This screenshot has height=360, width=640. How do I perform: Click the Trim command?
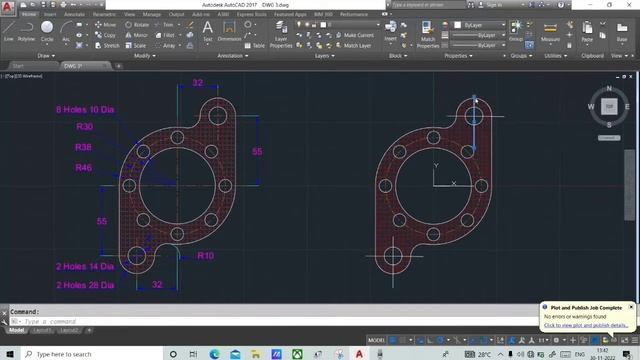tap(165, 25)
